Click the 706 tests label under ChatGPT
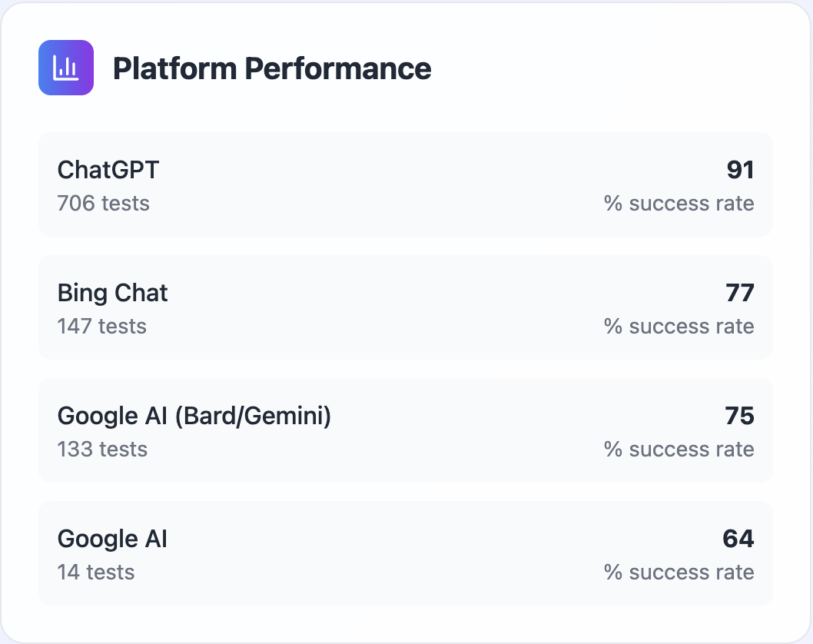The image size is (813, 644). [x=103, y=203]
